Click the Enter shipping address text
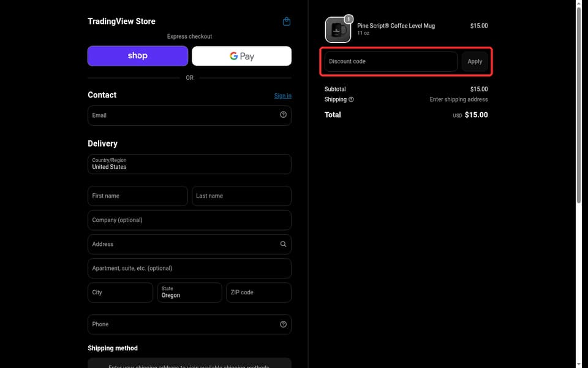This screenshot has height=368, width=588. point(459,99)
